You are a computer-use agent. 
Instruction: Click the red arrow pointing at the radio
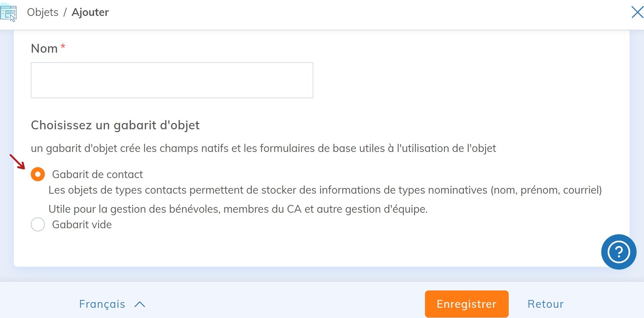coord(17,161)
